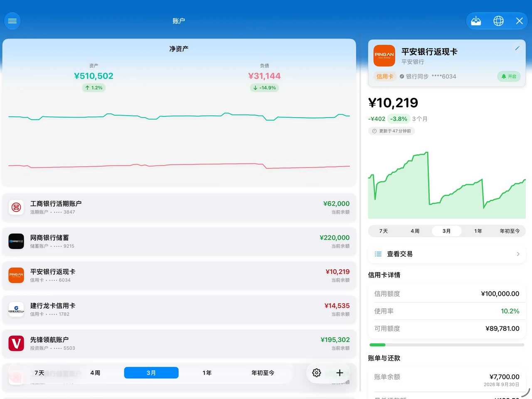Click the 网商银行储蓄 logo icon
Viewport: 532px width, 399px height.
point(16,241)
